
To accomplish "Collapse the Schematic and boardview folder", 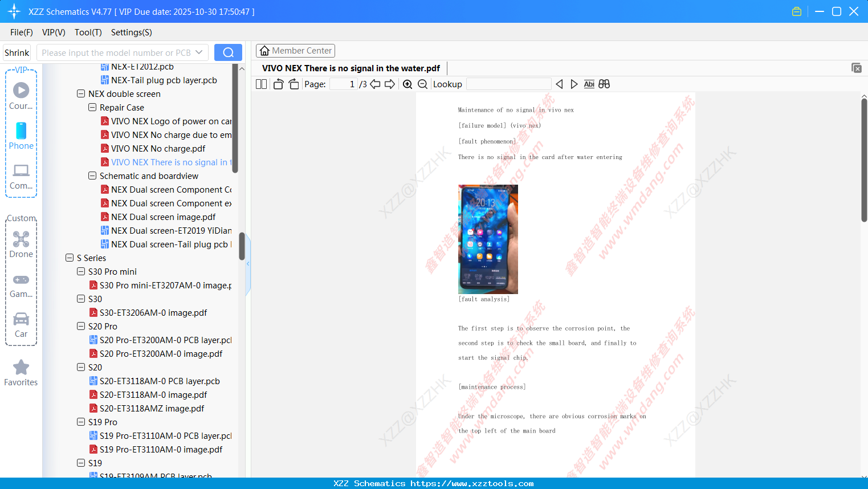I will point(92,176).
